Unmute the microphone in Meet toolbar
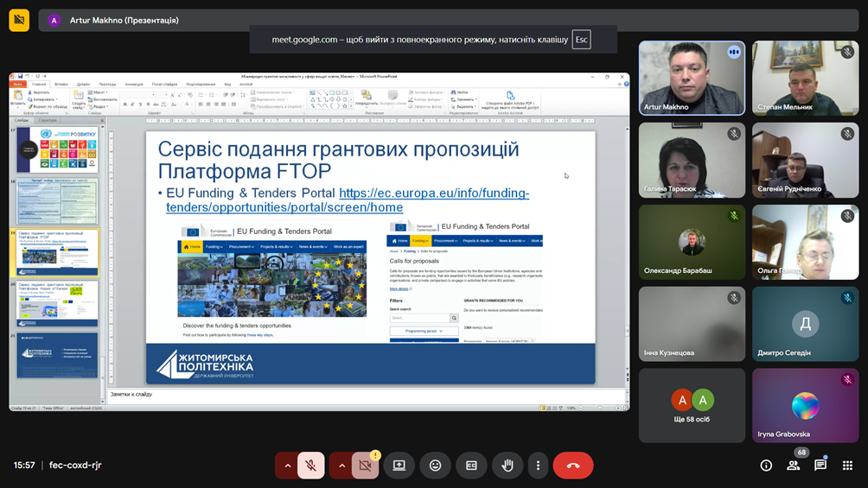868x488 pixels. pyautogui.click(x=311, y=466)
